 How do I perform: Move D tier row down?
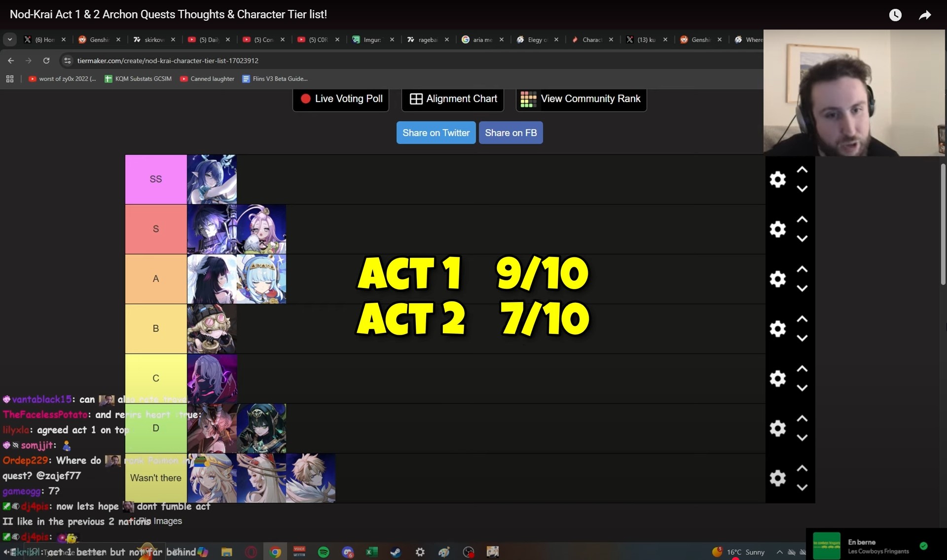[x=802, y=438]
